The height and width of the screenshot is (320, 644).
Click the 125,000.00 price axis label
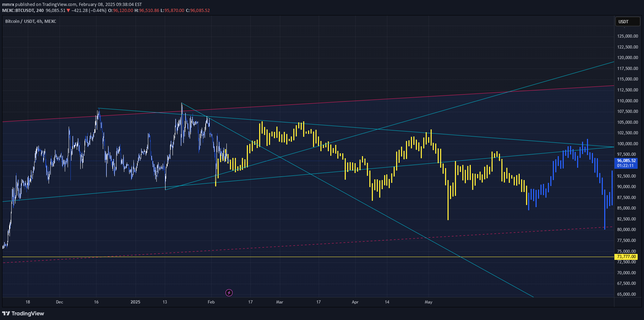[x=627, y=36]
